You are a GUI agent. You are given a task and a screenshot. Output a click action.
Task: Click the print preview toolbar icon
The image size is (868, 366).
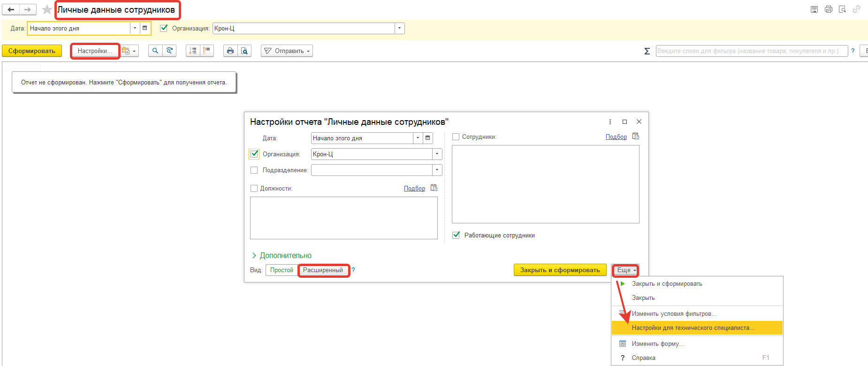tap(244, 51)
